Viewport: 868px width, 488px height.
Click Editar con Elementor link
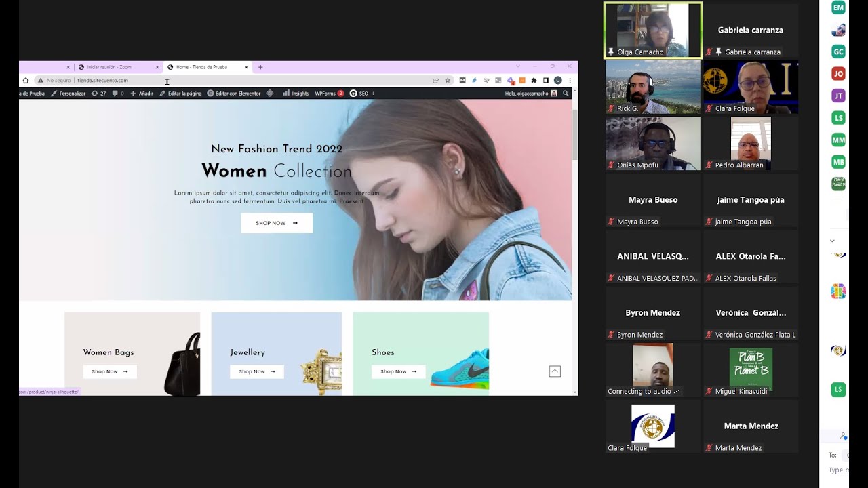point(234,94)
